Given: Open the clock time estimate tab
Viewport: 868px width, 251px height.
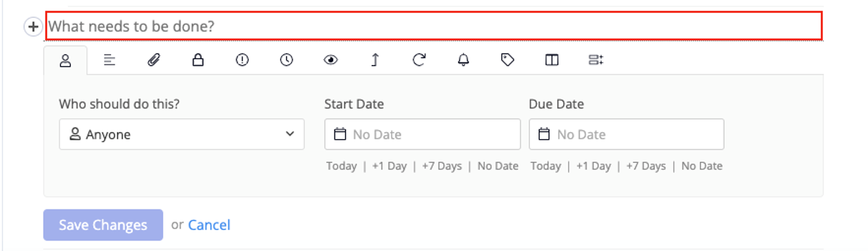Looking at the screenshot, I should click(x=287, y=60).
